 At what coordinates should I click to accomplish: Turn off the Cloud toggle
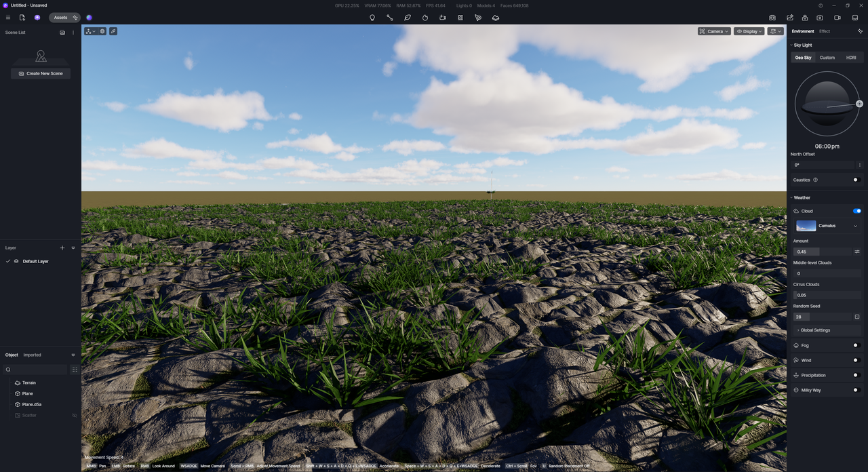tap(856, 211)
